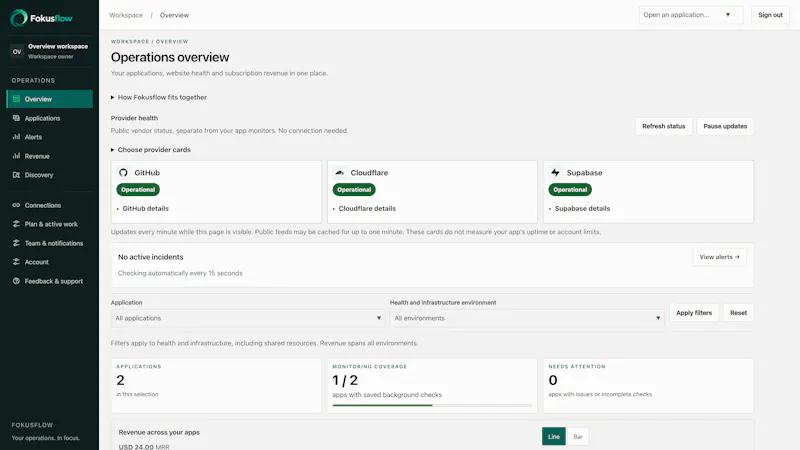Expand GitHub details
The image size is (800, 450).
142,208
